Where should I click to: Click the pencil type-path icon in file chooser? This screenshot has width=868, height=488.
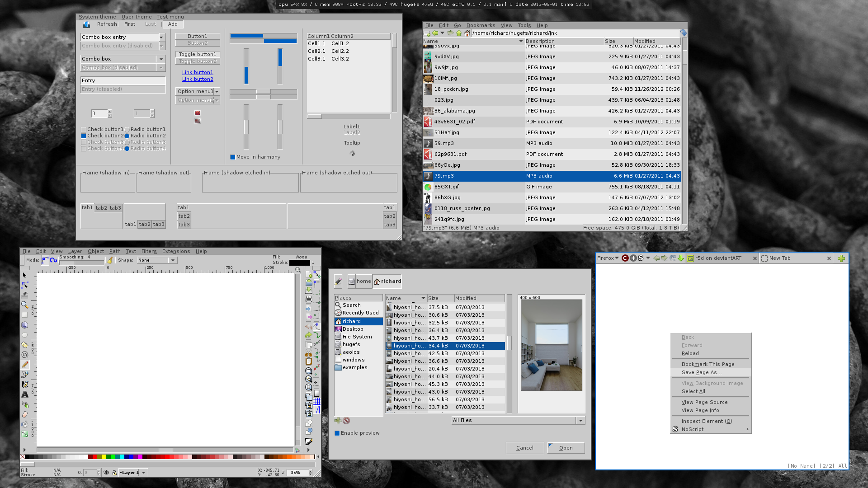[338, 281]
